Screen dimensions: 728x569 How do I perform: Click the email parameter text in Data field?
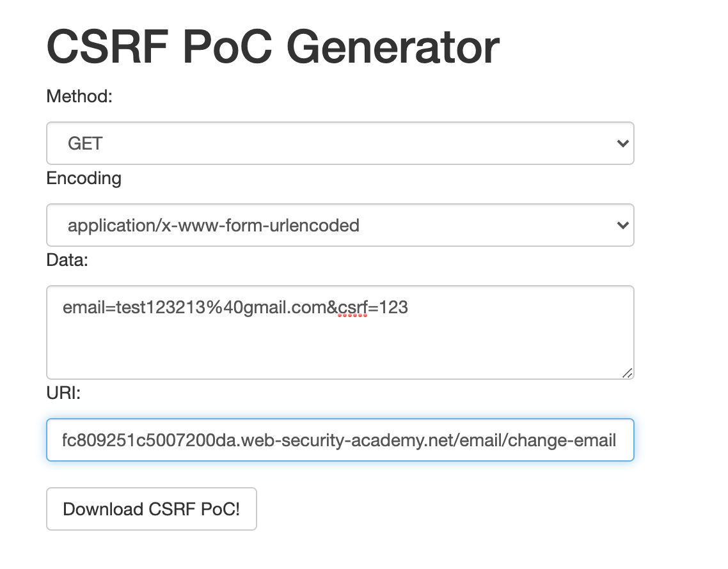83,308
